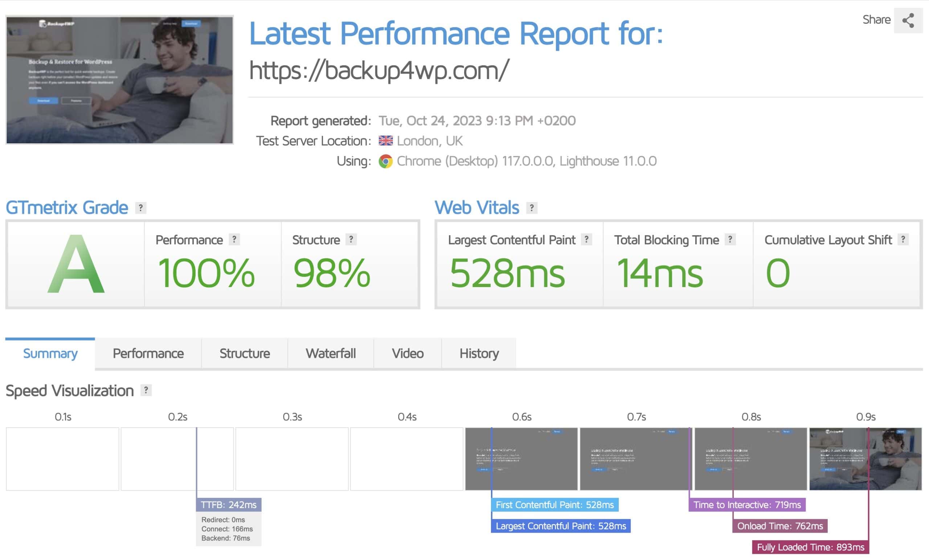Switch to the Performance tab
This screenshot has height=560, width=929.
click(148, 353)
